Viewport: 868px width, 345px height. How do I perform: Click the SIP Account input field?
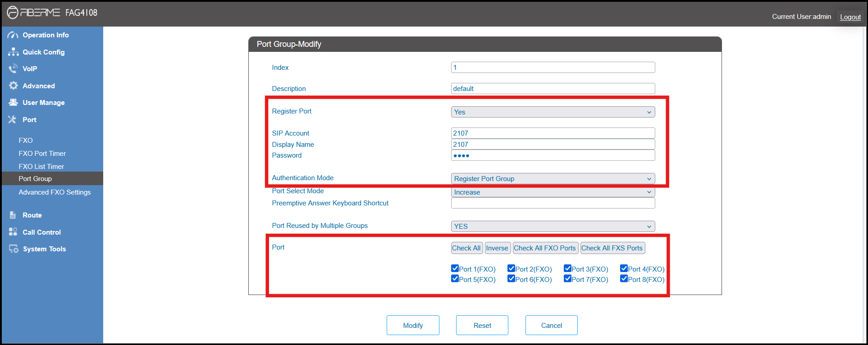pyautogui.click(x=553, y=133)
